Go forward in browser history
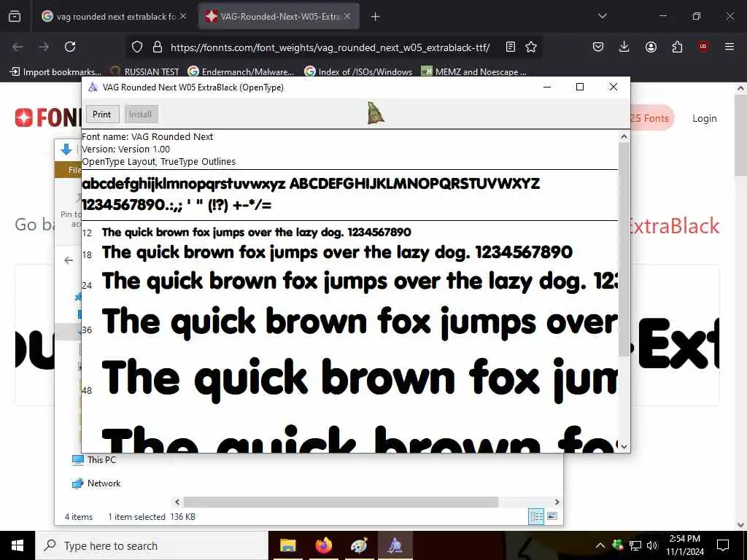The width and height of the screenshot is (747, 560). point(44,47)
